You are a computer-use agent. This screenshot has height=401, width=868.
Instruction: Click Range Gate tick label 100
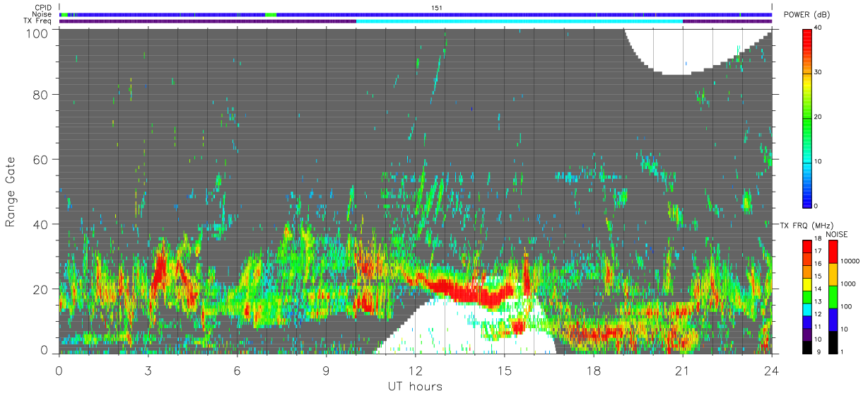click(37, 33)
